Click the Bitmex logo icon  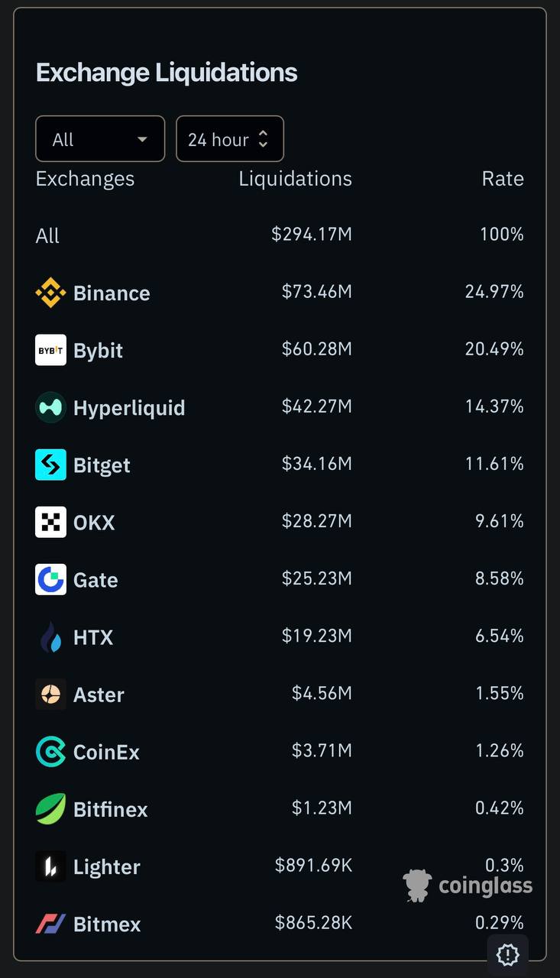[x=50, y=924]
